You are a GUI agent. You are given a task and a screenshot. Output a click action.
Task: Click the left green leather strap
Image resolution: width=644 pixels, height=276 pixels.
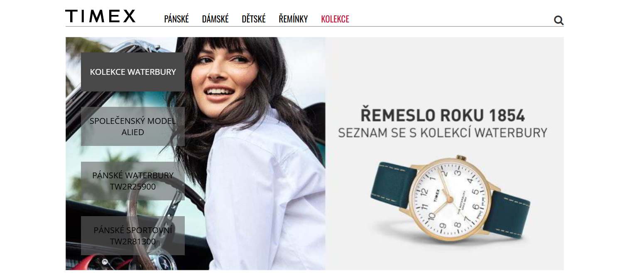(394, 185)
